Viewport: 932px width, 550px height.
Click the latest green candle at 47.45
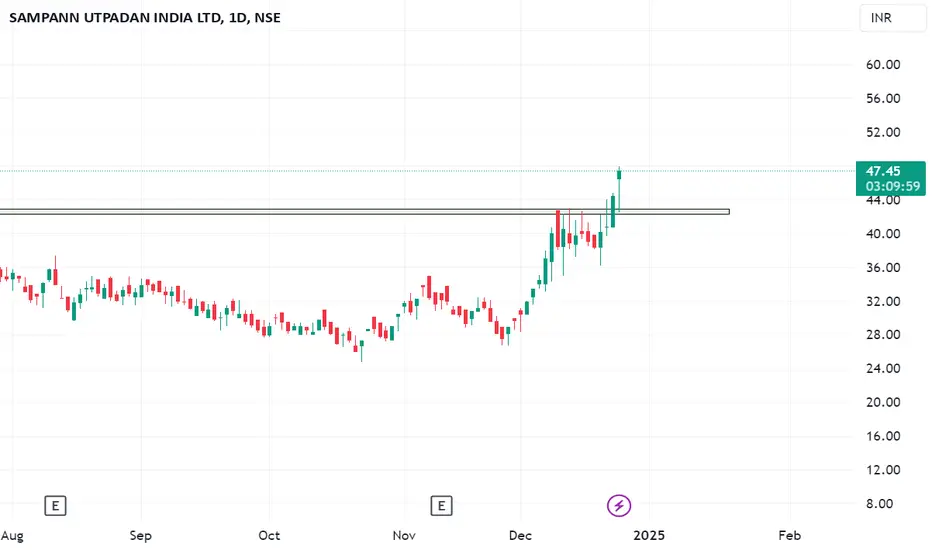(619, 189)
